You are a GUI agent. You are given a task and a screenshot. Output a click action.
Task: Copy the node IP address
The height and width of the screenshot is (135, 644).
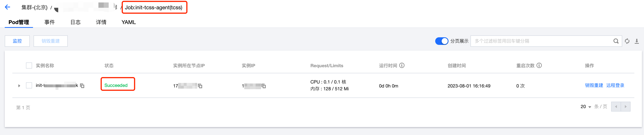(x=200, y=86)
